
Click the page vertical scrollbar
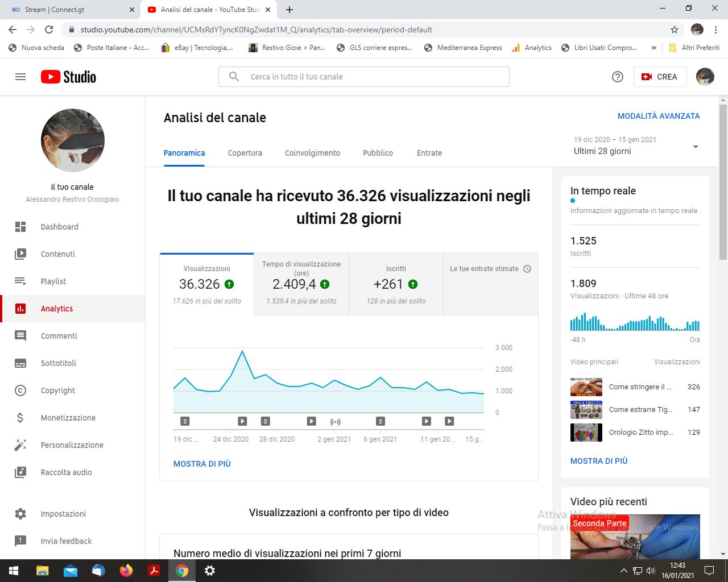[723, 182]
